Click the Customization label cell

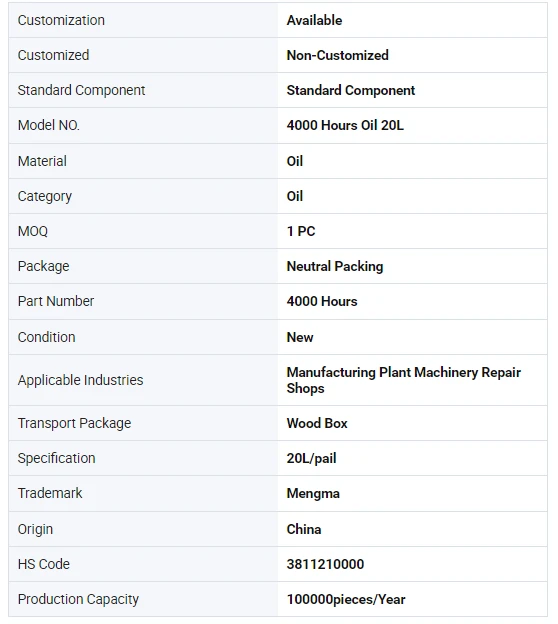tap(143, 20)
